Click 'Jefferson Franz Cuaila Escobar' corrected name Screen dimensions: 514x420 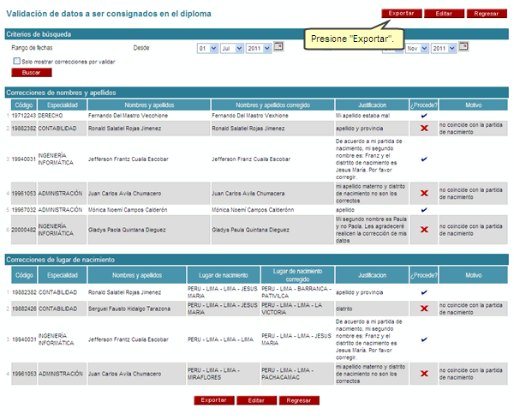pyautogui.click(x=251, y=159)
